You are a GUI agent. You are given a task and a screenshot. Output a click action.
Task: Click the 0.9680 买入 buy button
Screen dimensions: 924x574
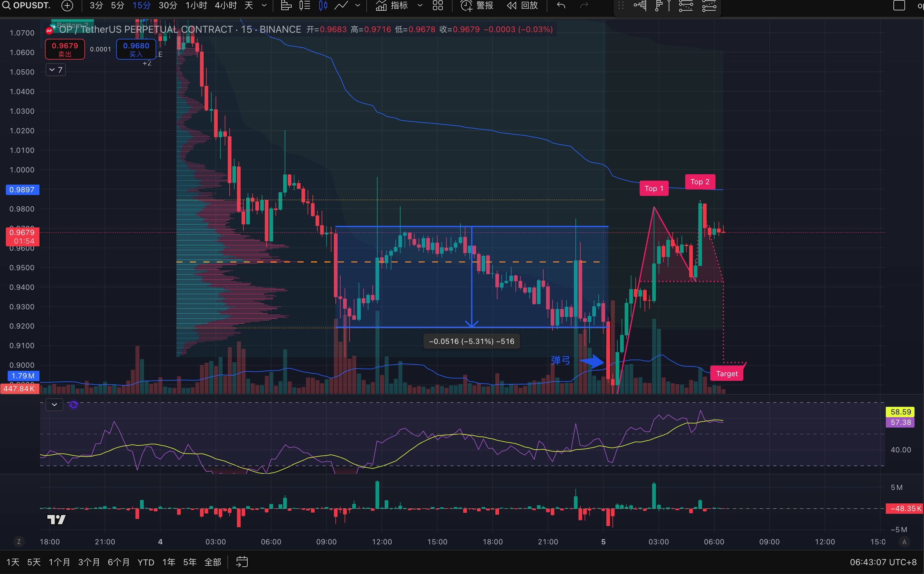(x=136, y=49)
